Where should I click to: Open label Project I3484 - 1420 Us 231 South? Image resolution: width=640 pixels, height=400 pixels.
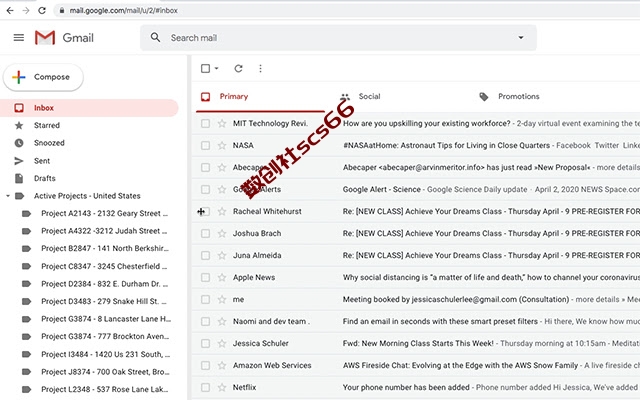[106, 354]
